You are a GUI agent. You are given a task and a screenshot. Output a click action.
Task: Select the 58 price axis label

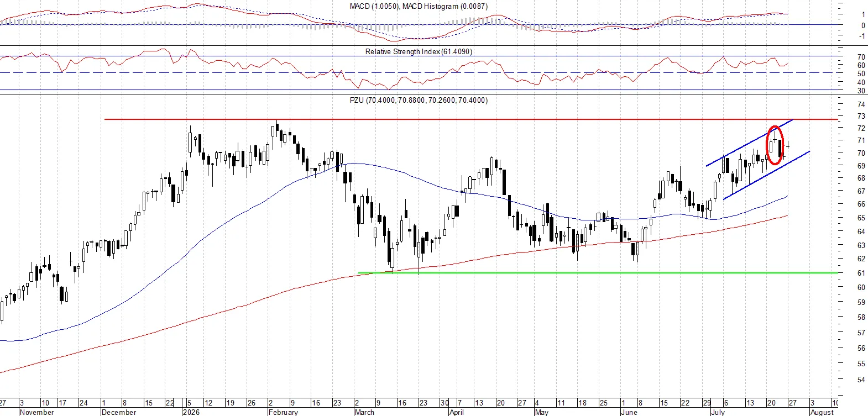(x=861, y=318)
